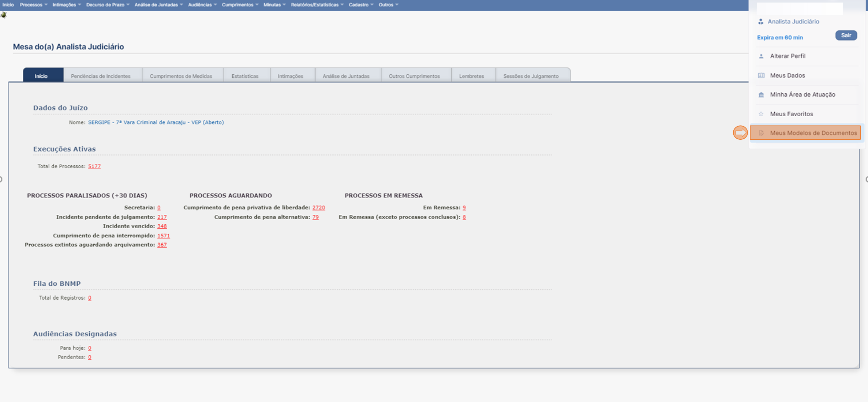
Task: Click the Analista Judiciário profile link
Action: coord(793,22)
